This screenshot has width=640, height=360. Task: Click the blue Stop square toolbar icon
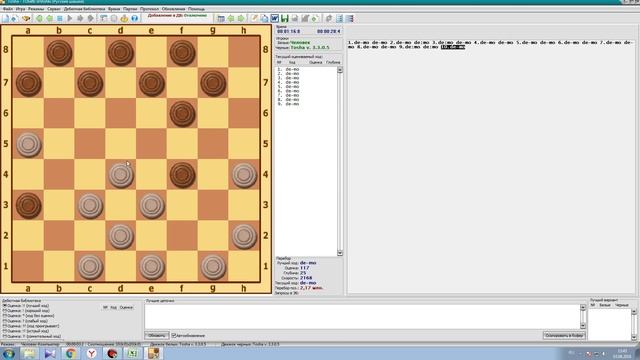coord(60,18)
